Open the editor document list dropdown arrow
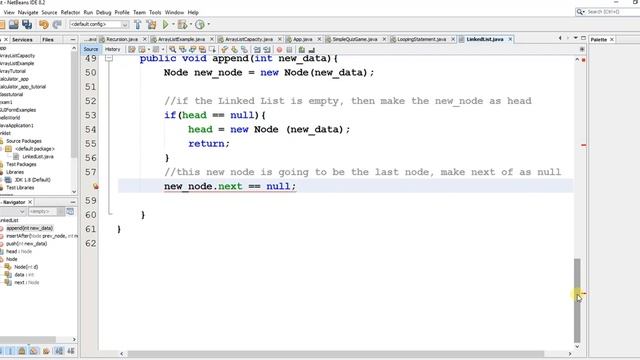 click(576, 38)
